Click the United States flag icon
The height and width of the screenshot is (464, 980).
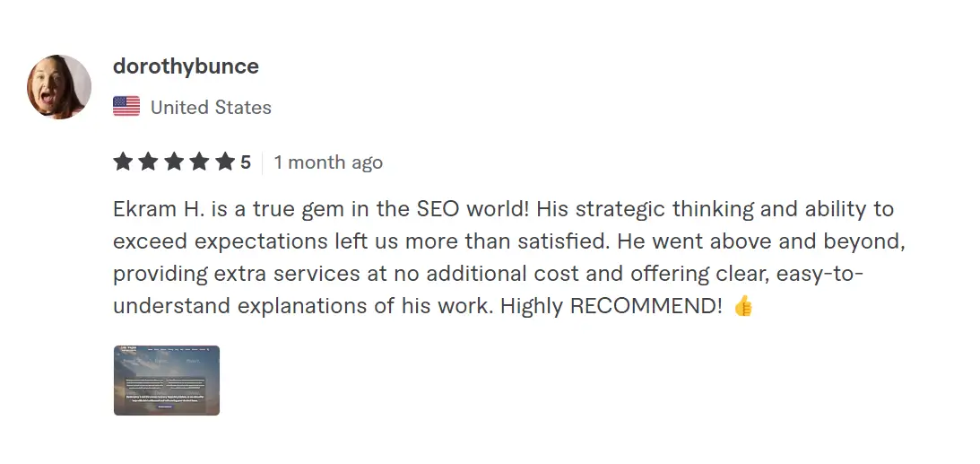pyautogui.click(x=126, y=107)
